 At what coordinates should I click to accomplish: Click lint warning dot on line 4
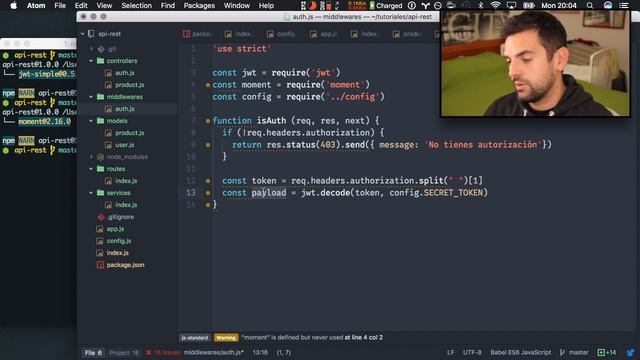pos(208,85)
